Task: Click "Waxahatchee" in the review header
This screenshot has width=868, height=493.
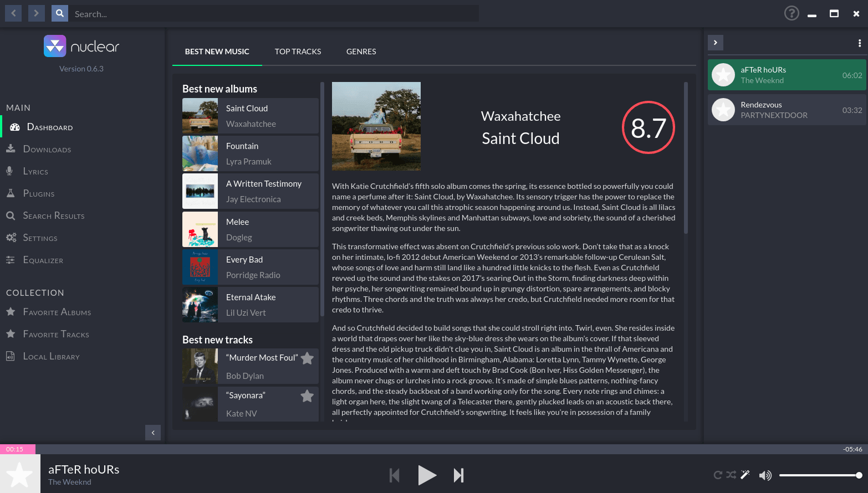Action: [x=520, y=116]
